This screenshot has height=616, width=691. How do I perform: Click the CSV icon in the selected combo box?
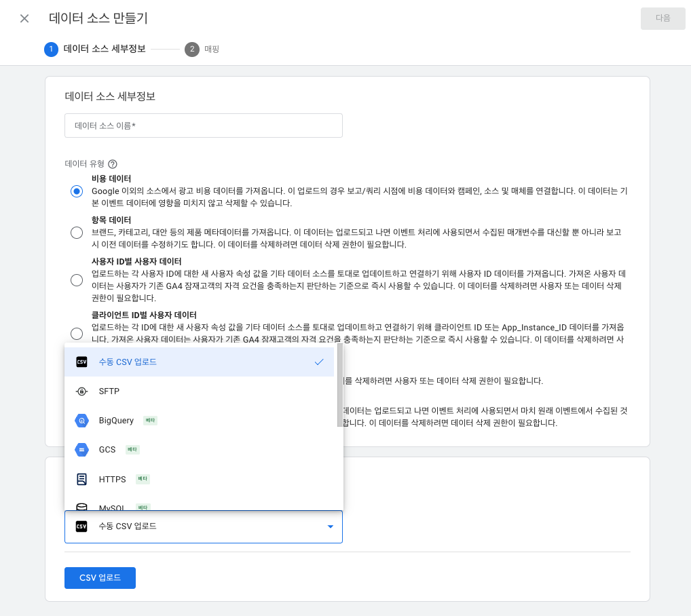tap(81, 526)
